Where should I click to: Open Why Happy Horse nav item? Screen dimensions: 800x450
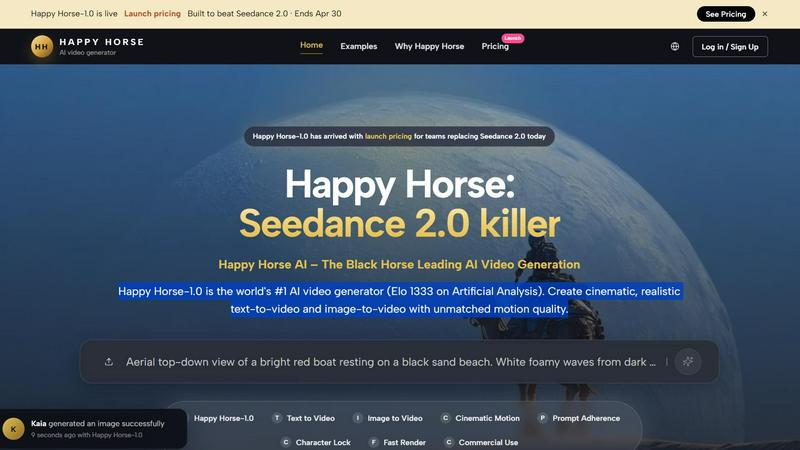pos(429,46)
